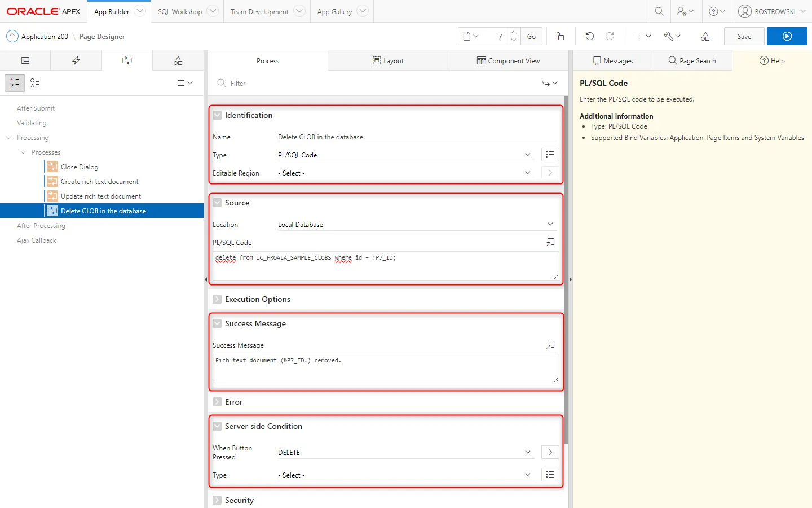
Task: Open the Rendering tree tab icon
Action: click(x=25, y=60)
